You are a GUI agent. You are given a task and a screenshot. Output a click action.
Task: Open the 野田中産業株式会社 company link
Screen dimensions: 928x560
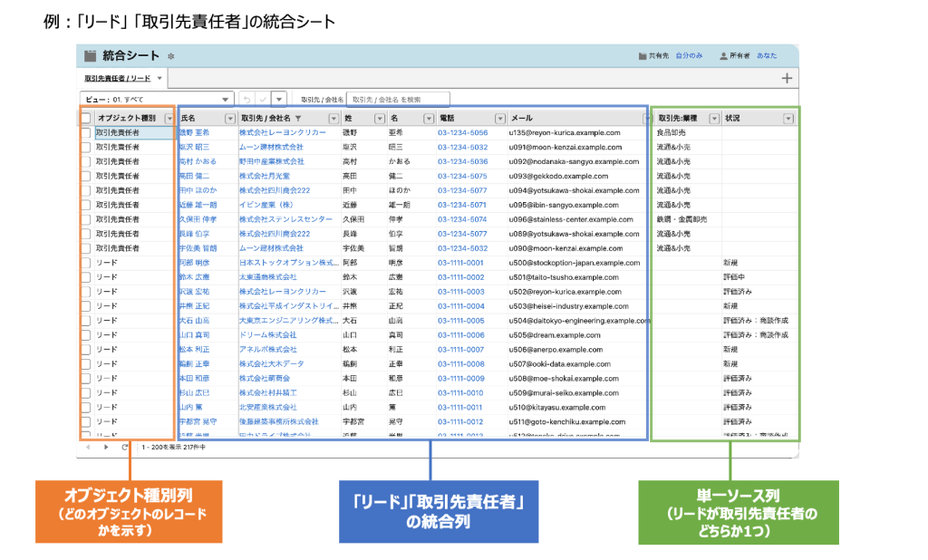point(272,161)
